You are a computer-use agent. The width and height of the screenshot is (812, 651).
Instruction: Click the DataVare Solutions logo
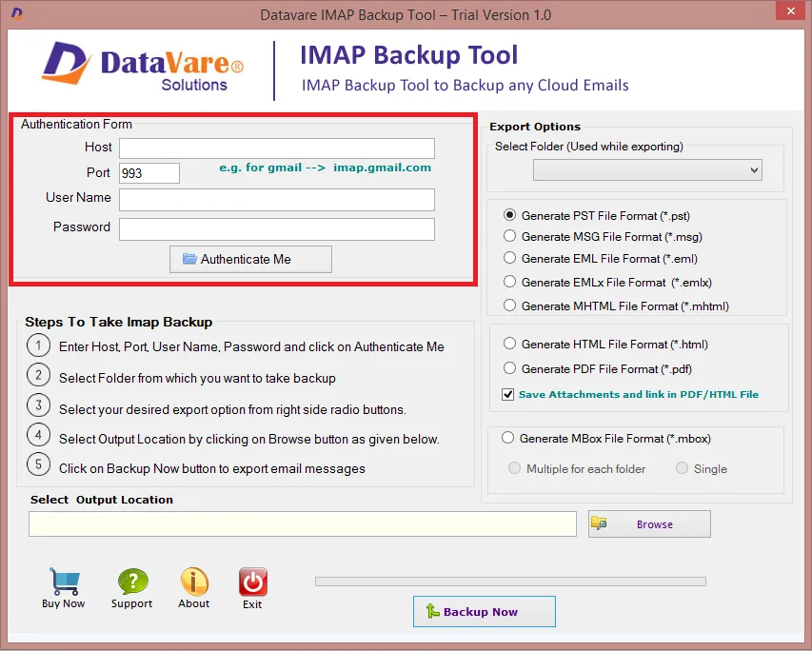pos(143,67)
